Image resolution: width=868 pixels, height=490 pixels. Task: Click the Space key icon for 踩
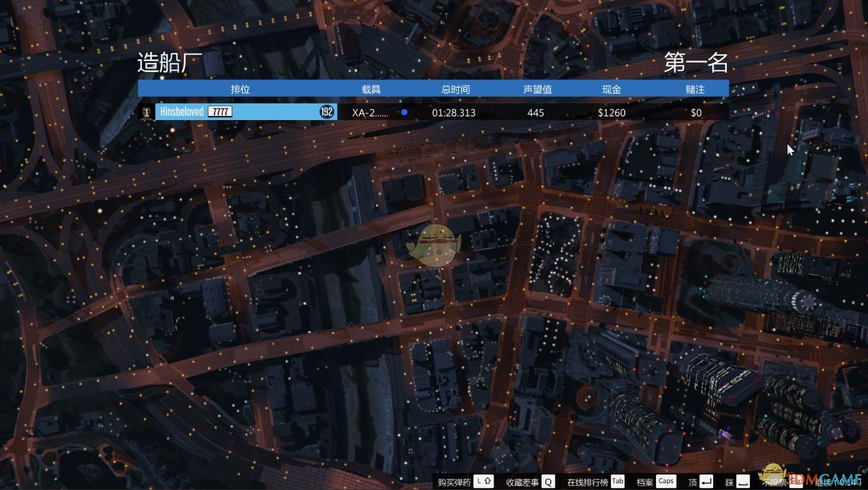(x=743, y=481)
